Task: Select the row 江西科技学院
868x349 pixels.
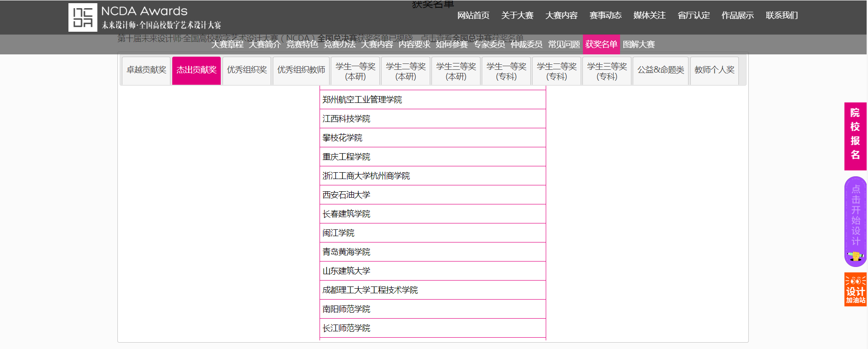Action: (433, 119)
